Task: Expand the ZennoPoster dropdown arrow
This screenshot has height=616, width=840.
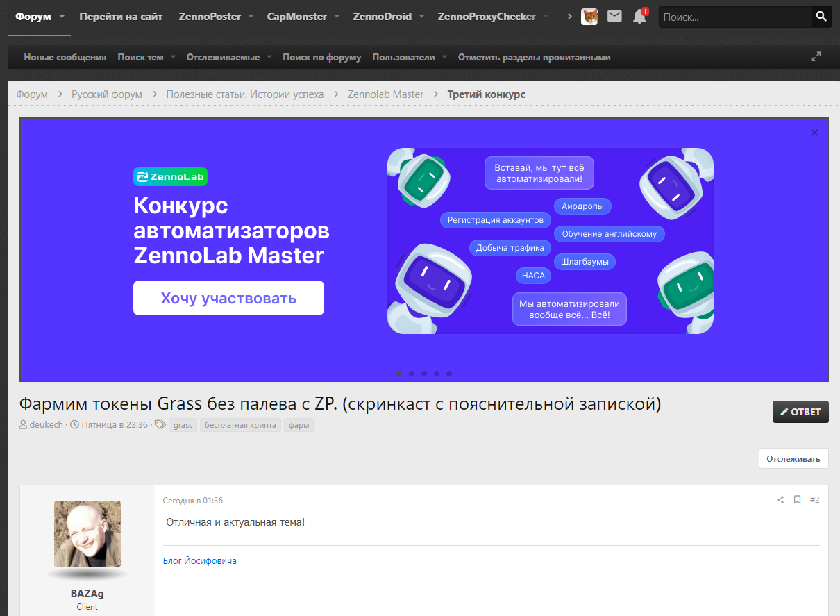Action: tap(251, 17)
